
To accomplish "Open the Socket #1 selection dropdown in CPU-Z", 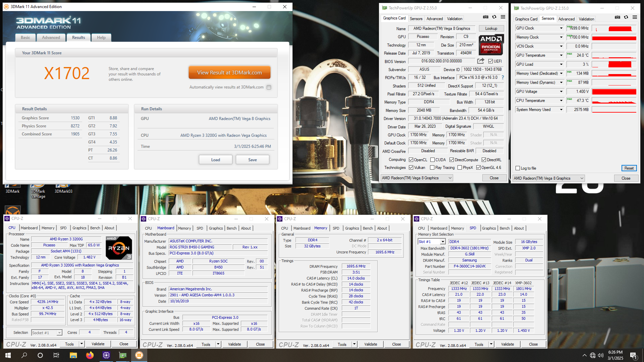I will tap(47, 333).
